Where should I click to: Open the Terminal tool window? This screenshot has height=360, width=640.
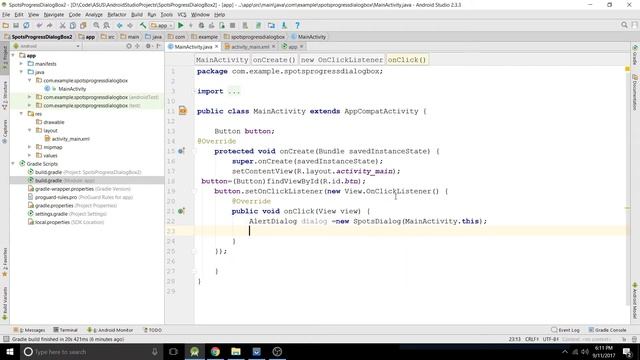click(65, 330)
